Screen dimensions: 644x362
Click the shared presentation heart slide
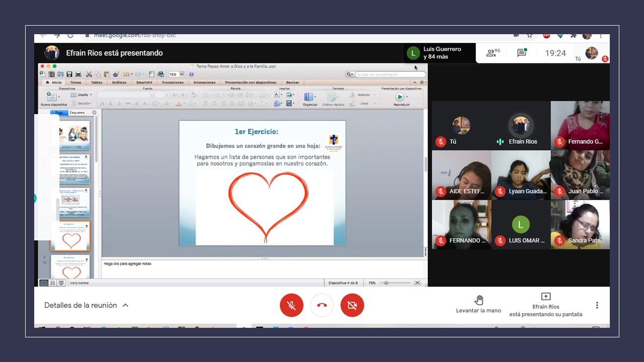coord(262,183)
